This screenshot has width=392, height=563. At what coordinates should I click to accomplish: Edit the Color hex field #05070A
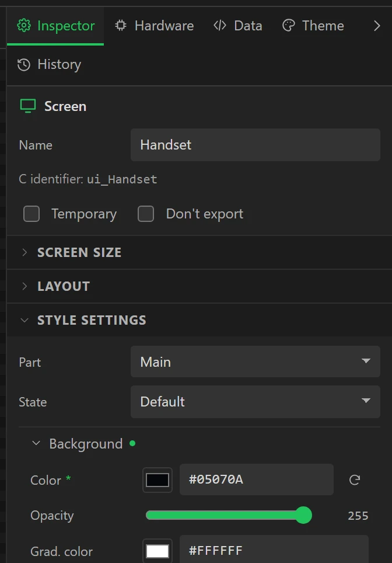coord(257,479)
